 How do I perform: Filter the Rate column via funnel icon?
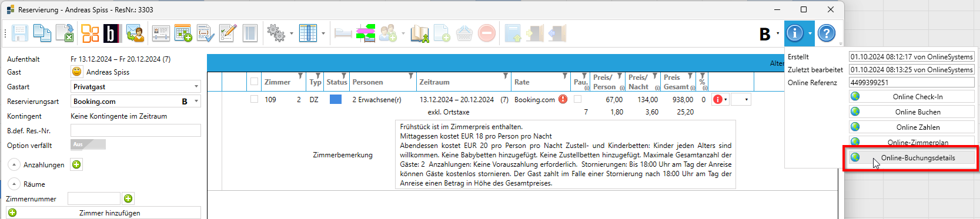click(565, 76)
